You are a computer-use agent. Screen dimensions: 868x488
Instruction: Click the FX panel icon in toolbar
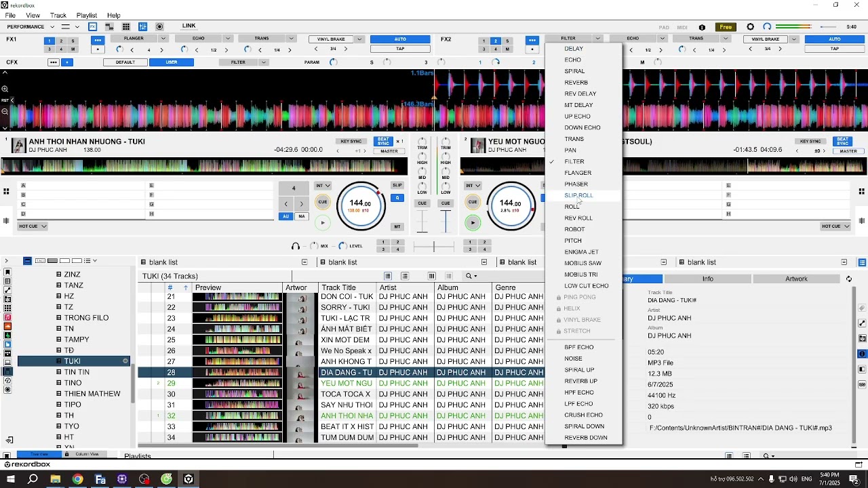point(92,27)
